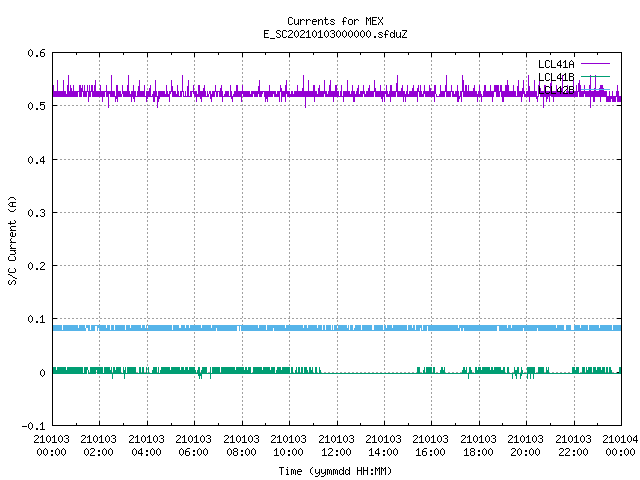The image size is (640, 480).
Task: Click the 22:00 time tick label
Action: 573,452
